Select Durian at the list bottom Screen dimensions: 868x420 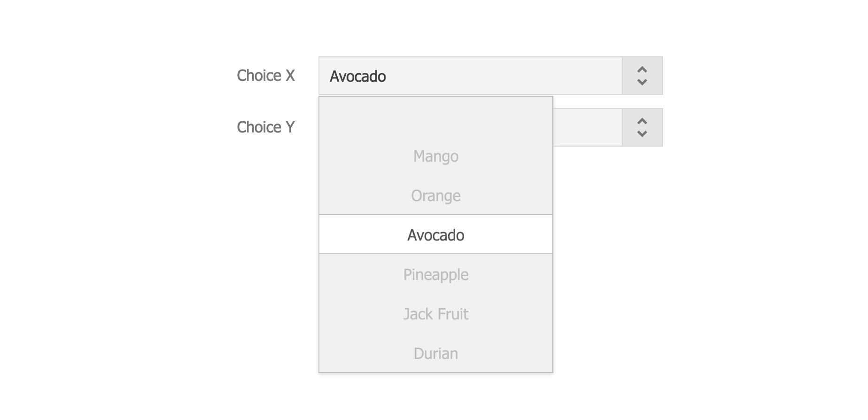tap(436, 353)
